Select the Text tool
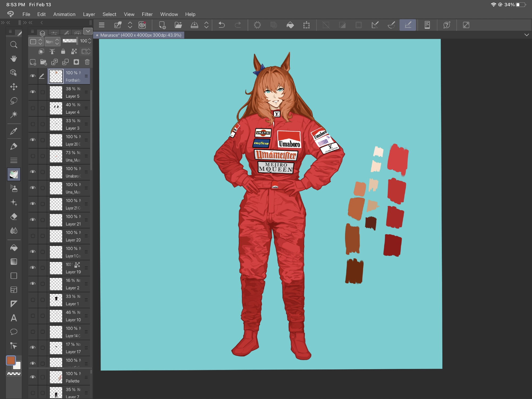Image resolution: width=532 pixels, height=399 pixels. (14, 318)
